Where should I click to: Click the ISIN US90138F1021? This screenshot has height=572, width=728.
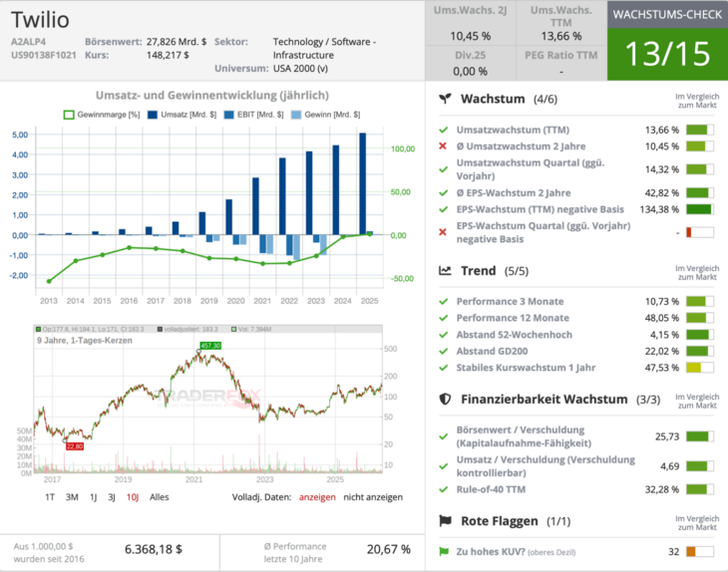point(44,55)
